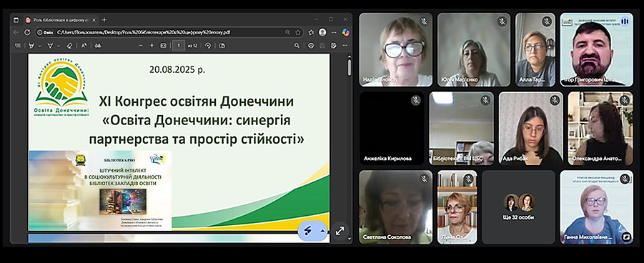Select the Роль бібліотекаря PDF tab

(x=60, y=20)
